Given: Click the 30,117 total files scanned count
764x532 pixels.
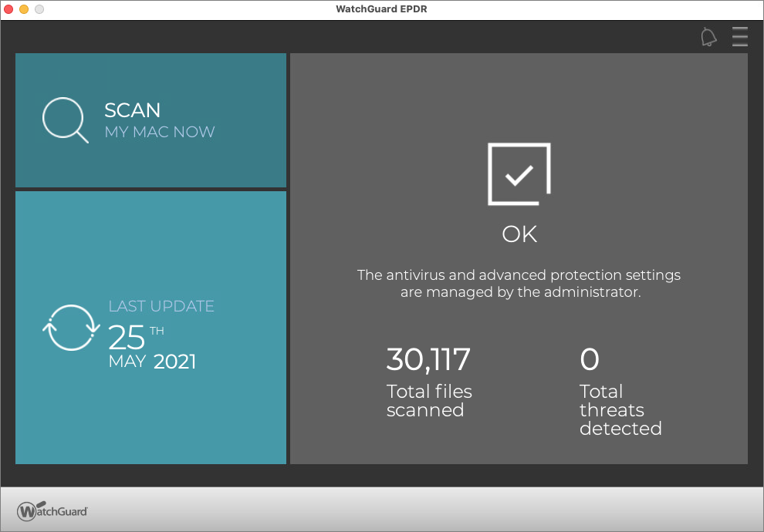Looking at the screenshot, I should (x=428, y=359).
